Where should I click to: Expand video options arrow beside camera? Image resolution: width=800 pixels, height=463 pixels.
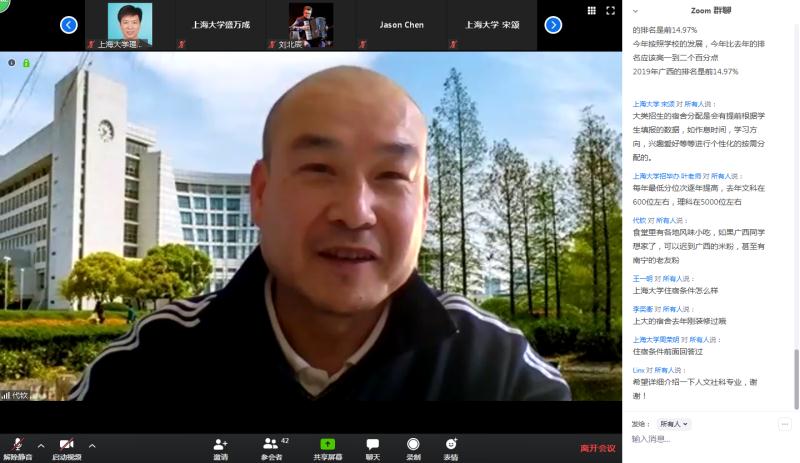point(92,445)
